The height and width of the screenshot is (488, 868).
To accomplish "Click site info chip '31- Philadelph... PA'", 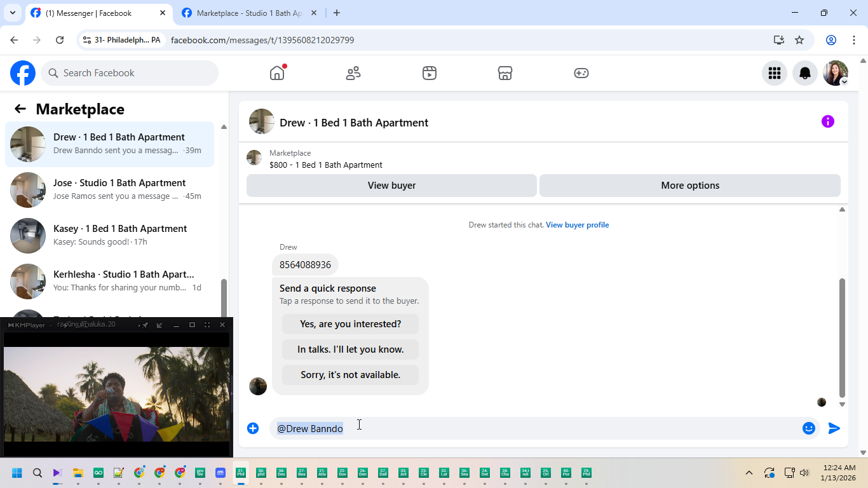I will (x=121, y=40).
